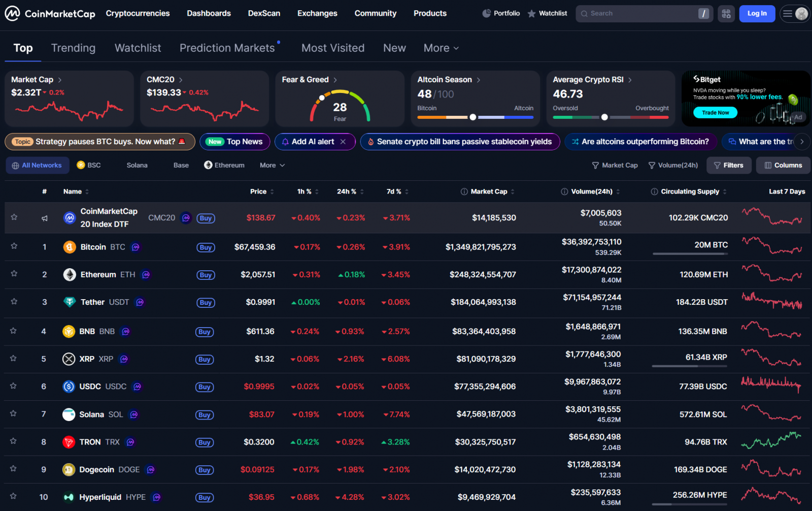Viewport: 812px width, 511px height.
Task: Click the TRON coin logo
Action: (x=69, y=442)
